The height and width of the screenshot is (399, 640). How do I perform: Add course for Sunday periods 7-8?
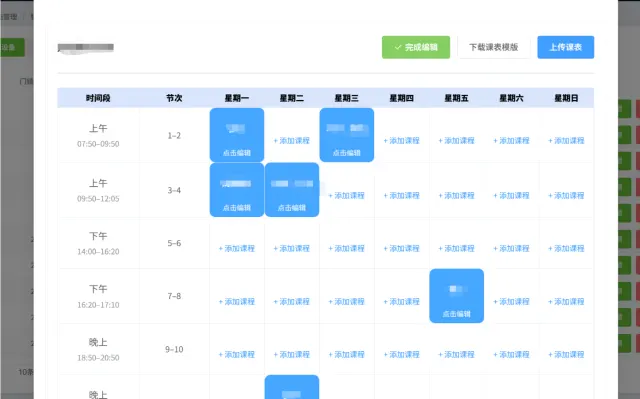[x=566, y=302]
